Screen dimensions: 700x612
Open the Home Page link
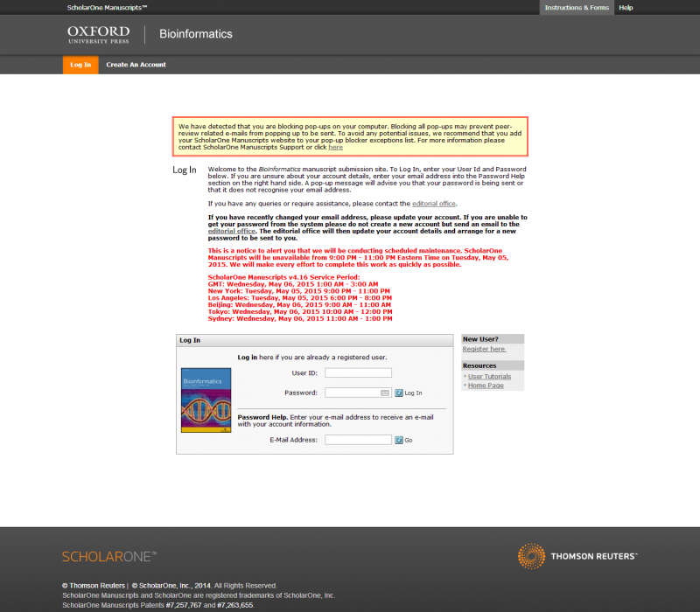[x=486, y=386]
